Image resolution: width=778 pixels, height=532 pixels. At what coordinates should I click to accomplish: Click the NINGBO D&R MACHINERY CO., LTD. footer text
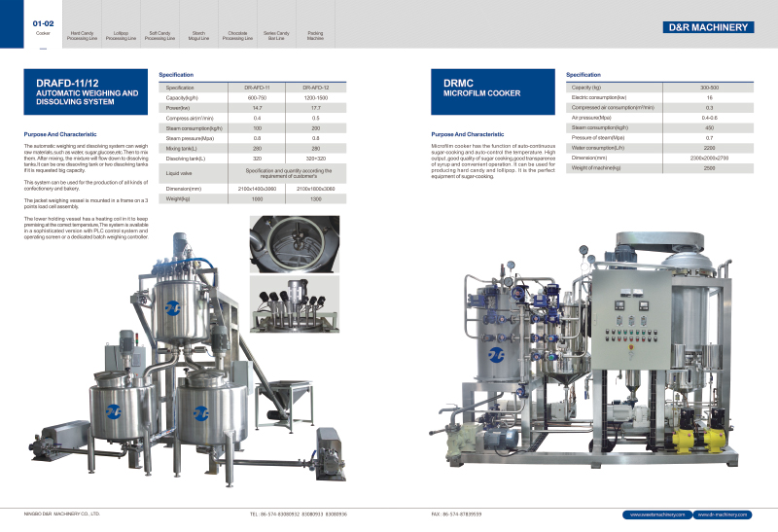pos(62,514)
